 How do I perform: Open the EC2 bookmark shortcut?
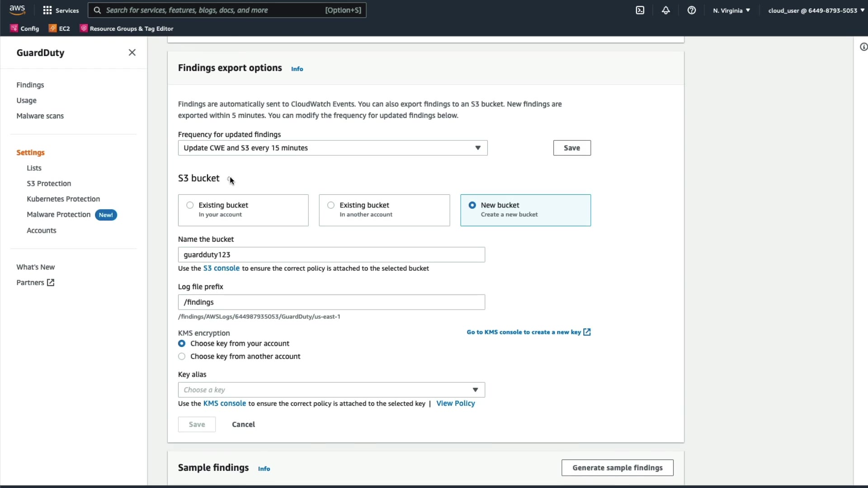tap(59, 28)
